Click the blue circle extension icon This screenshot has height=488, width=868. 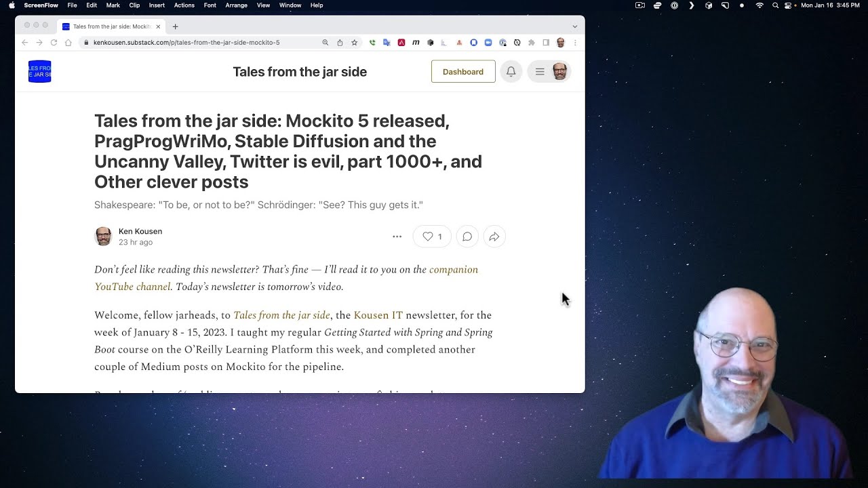(x=474, y=42)
